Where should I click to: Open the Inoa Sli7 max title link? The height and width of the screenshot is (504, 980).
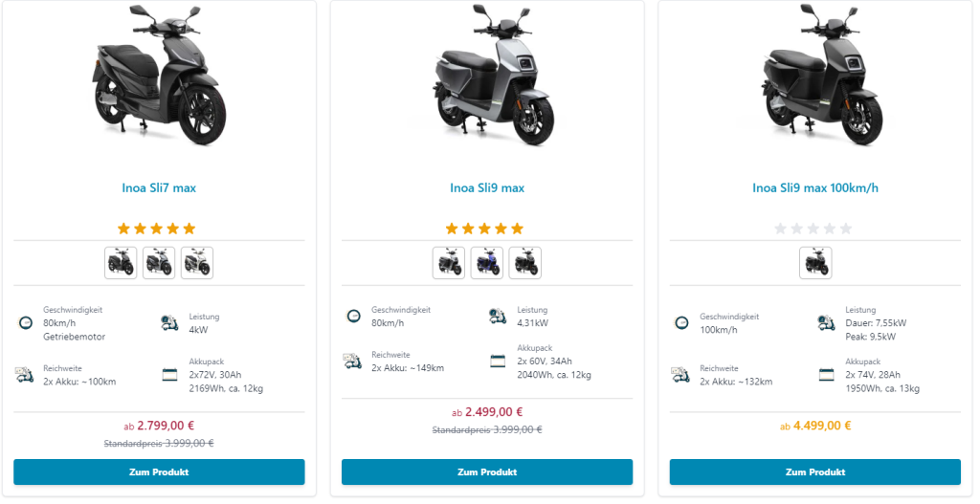[159, 188]
